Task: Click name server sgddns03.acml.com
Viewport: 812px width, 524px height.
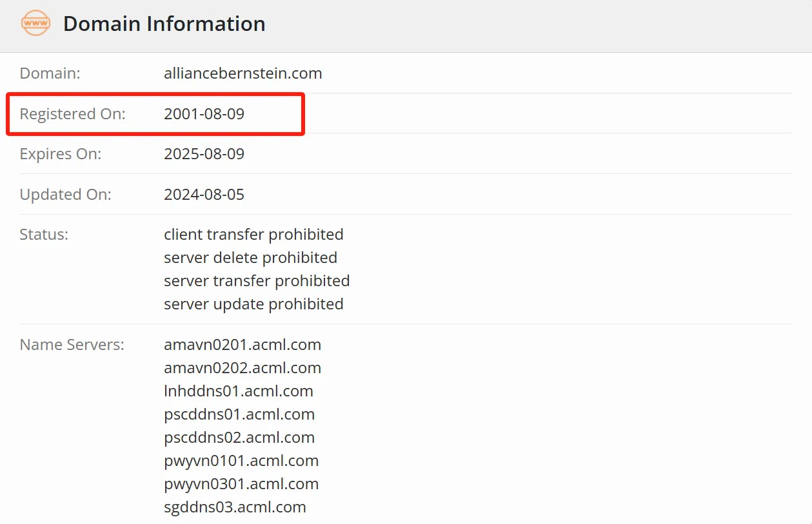Action: (235, 507)
